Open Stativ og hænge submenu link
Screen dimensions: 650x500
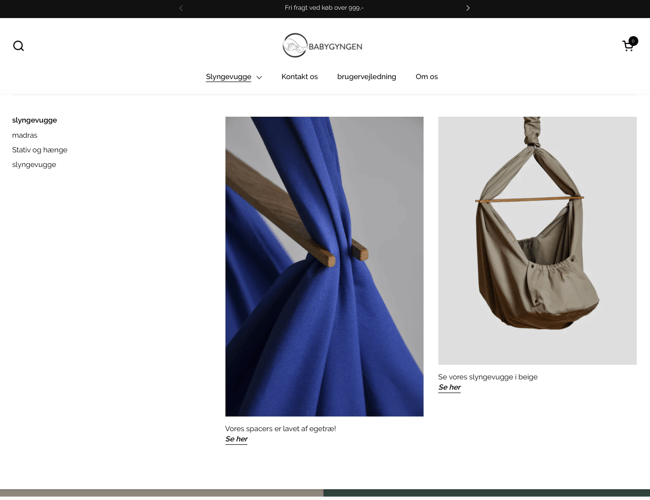39,150
